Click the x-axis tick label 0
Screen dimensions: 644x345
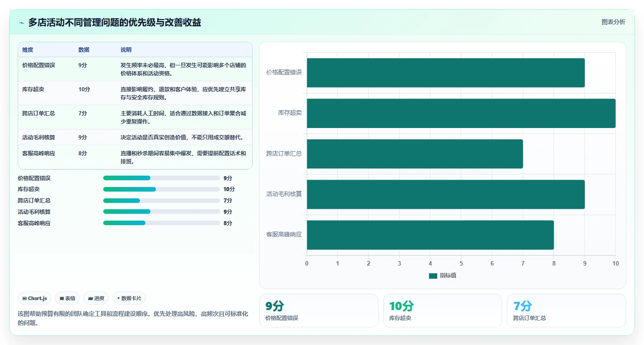(307, 263)
